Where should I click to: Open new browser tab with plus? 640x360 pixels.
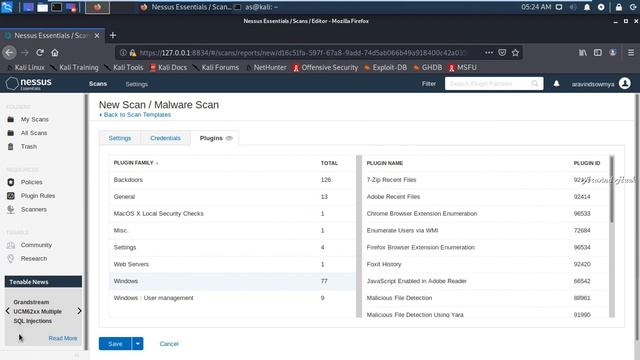(113, 36)
